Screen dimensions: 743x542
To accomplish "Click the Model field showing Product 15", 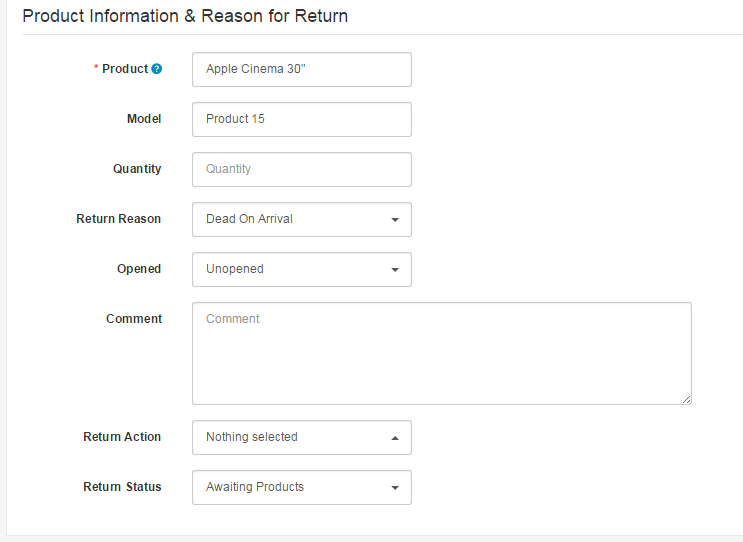I will [302, 119].
